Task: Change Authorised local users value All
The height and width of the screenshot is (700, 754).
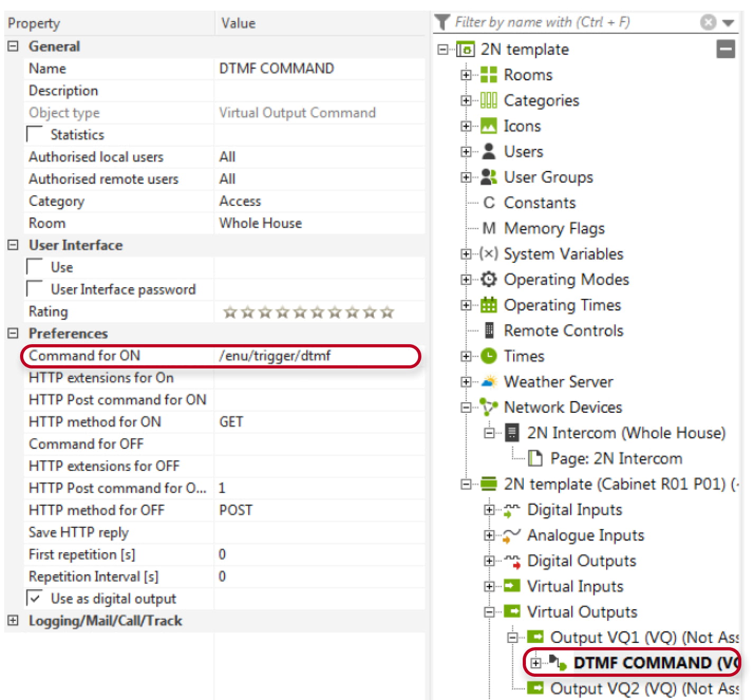Action: pos(319,157)
